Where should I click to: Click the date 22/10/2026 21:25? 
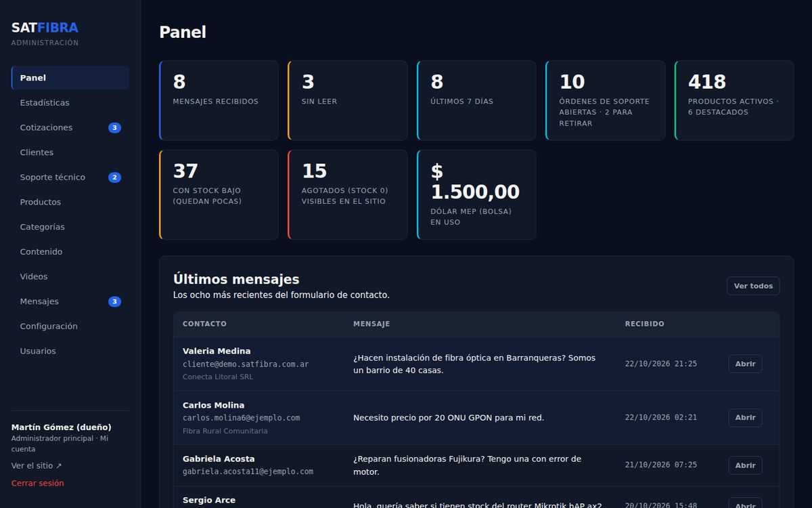[x=661, y=364]
